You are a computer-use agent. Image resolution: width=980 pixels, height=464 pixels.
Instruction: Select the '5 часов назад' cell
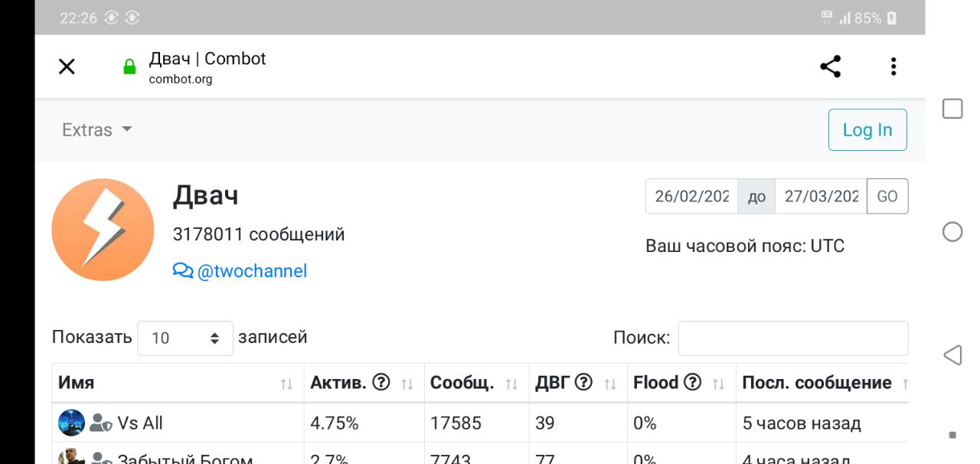coord(822,423)
